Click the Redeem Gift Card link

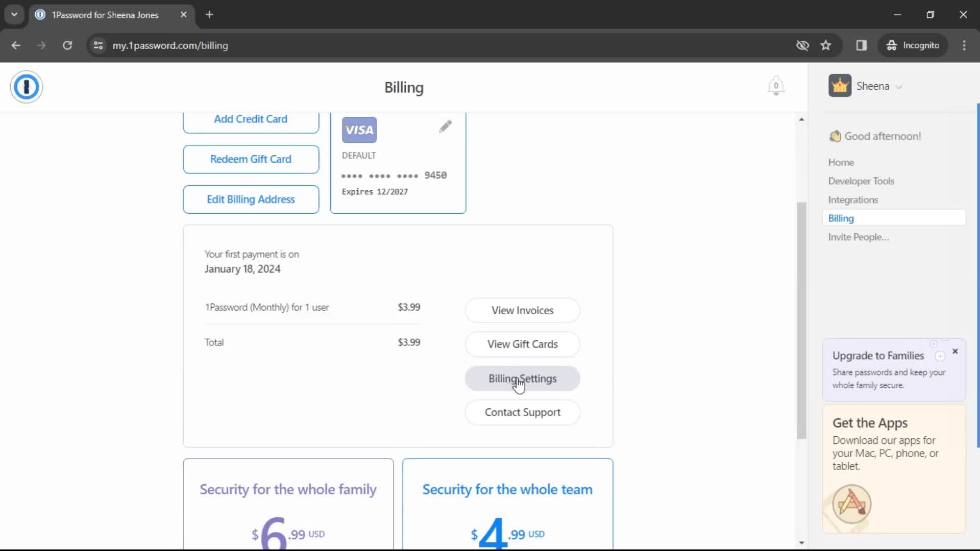tap(251, 159)
